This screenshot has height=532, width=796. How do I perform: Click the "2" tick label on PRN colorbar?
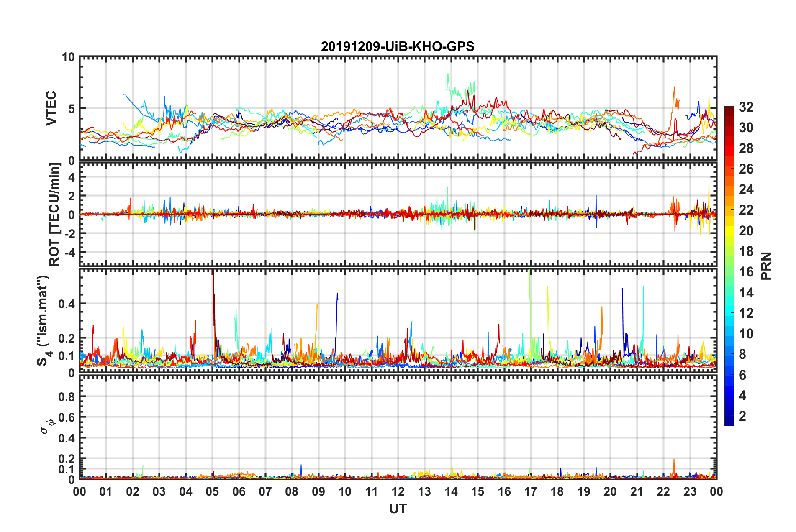tap(742, 416)
